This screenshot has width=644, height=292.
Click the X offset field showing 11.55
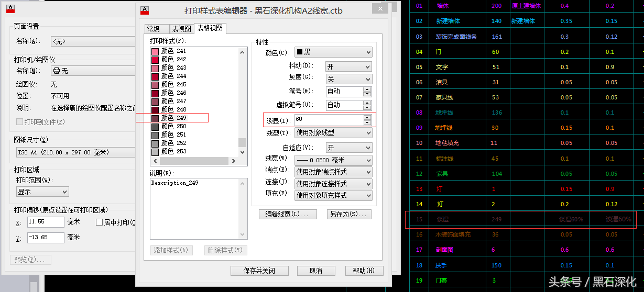pos(46,222)
